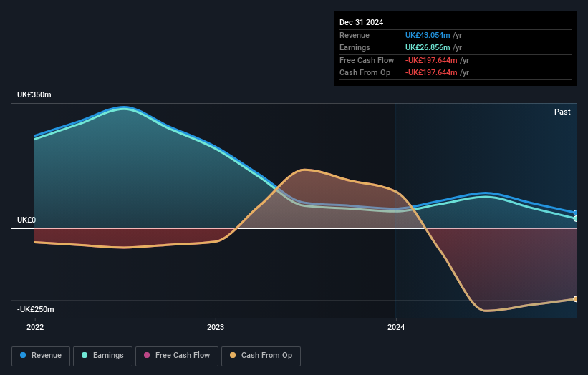
Task: Toggle the Earnings series in the legend
Action: (102, 356)
